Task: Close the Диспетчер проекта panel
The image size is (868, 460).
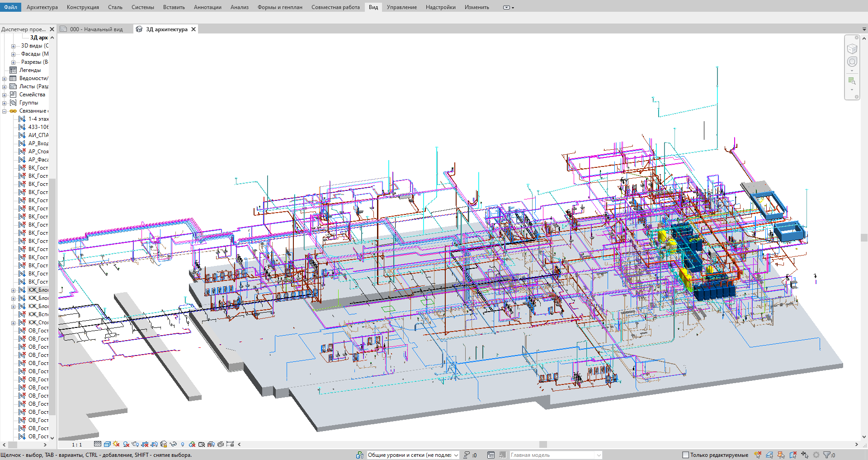Action: pyautogui.click(x=52, y=29)
